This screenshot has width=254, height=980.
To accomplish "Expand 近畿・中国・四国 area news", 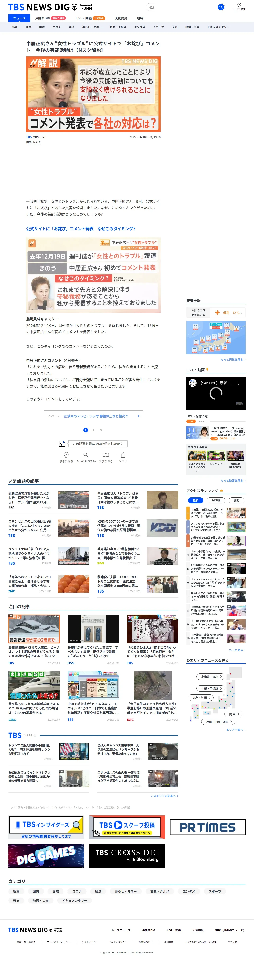I will tap(218, 721).
